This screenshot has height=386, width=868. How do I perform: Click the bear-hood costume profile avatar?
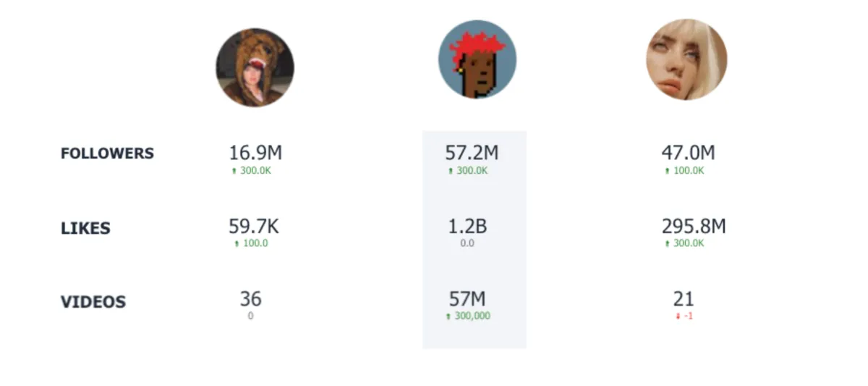click(x=255, y=68)
